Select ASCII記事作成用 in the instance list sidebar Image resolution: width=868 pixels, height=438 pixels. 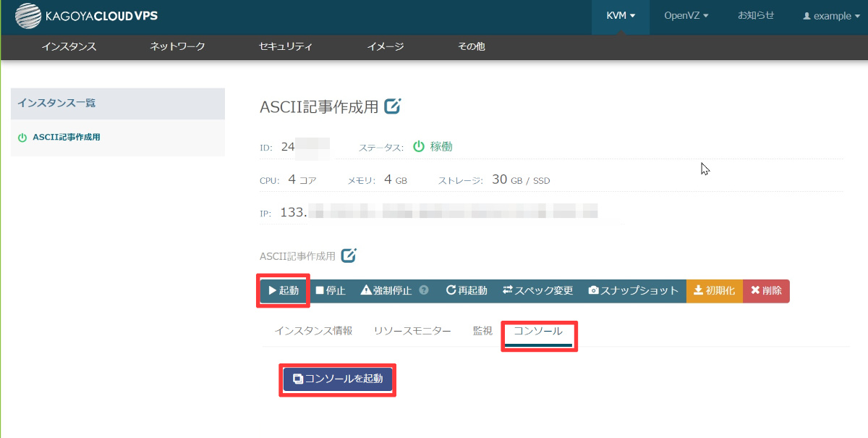point(67,138)
